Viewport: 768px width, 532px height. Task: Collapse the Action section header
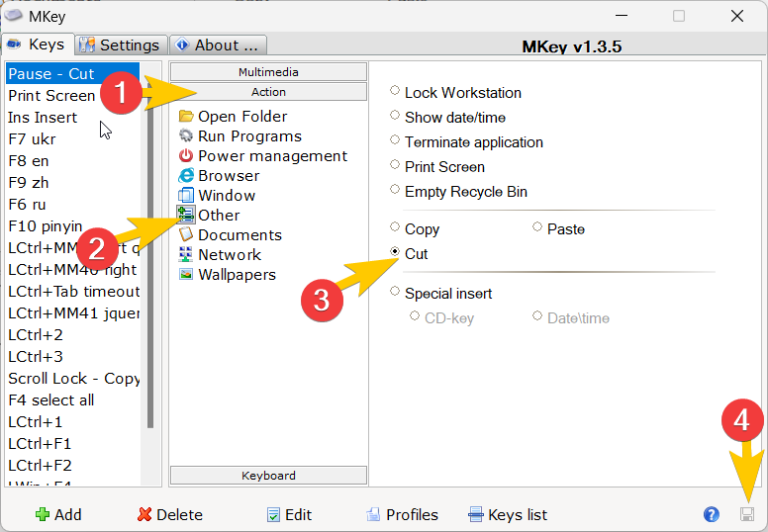point(268,92)
